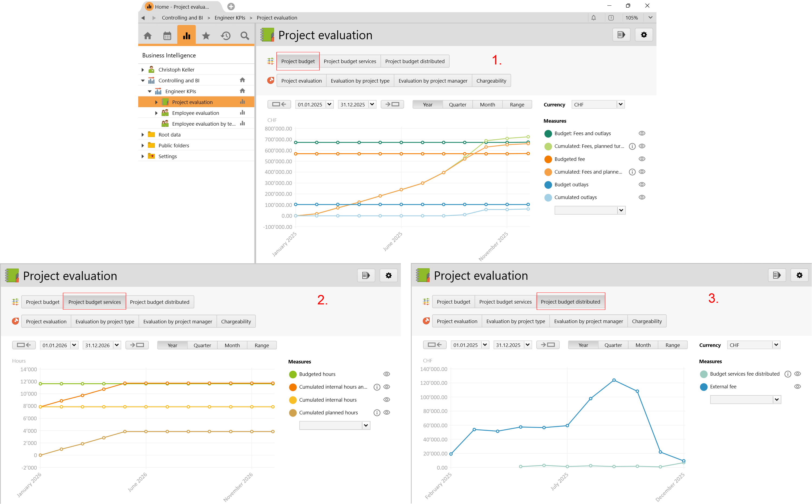Open the CHF currency dropdown in top panel

[x=620, y=104]
